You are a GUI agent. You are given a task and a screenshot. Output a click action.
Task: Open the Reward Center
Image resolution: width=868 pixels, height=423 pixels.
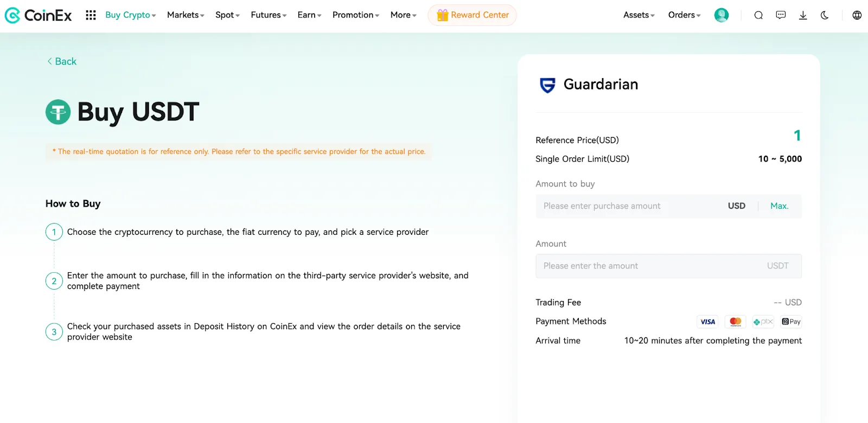(472, 15)
